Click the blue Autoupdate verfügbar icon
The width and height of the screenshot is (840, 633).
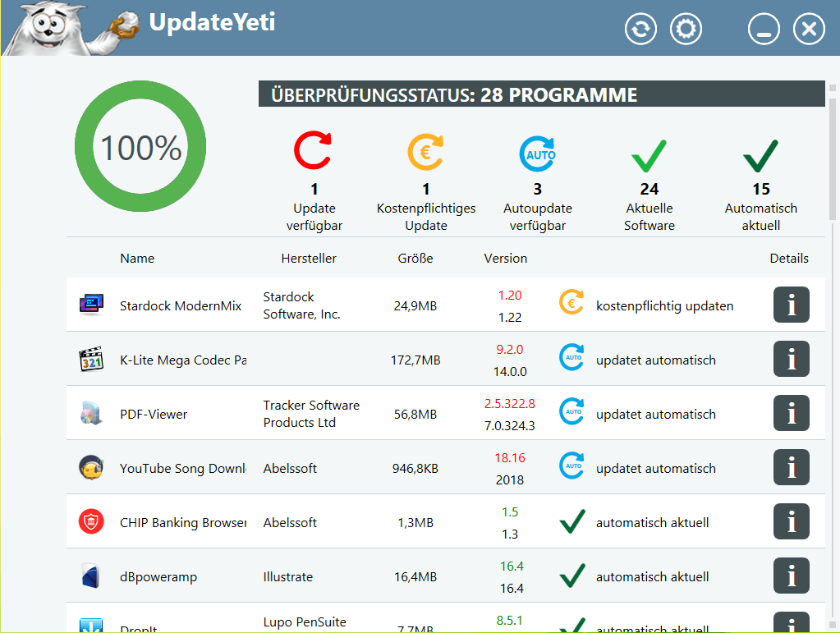pyautogui.click(x=537, y=154)
